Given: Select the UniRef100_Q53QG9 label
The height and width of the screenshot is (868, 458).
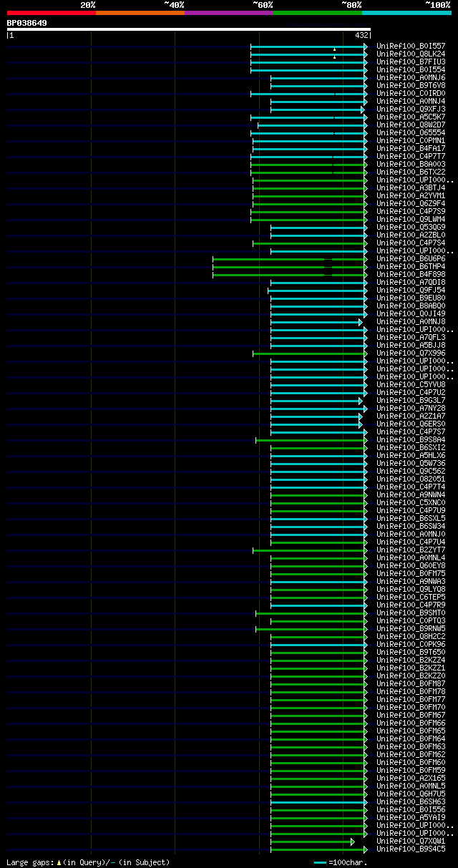Looking at the screenshot, I should (x=411, y=227).
